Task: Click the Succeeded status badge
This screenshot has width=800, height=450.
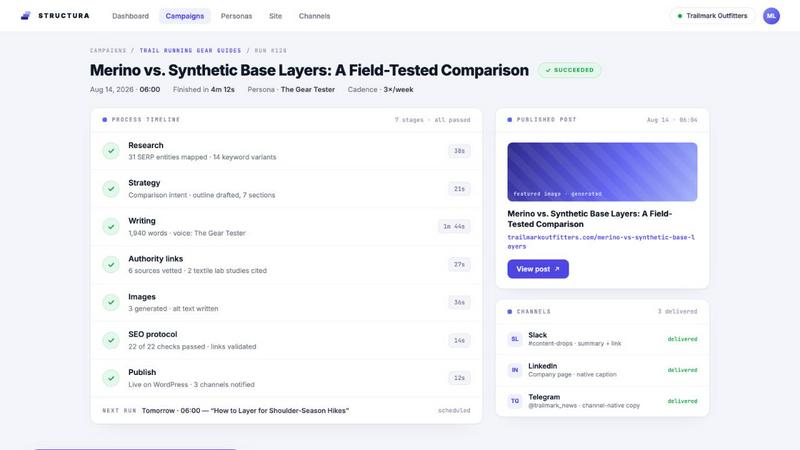Action: pos(569,70)
